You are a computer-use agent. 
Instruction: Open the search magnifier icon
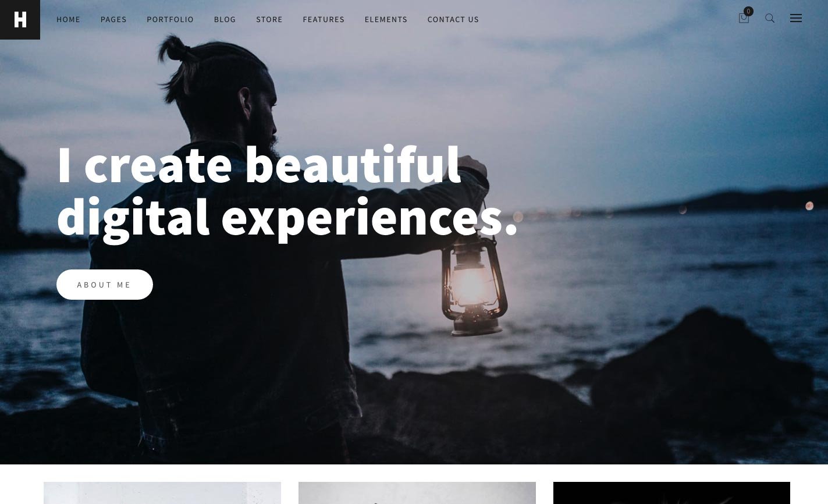coord(770,19)
